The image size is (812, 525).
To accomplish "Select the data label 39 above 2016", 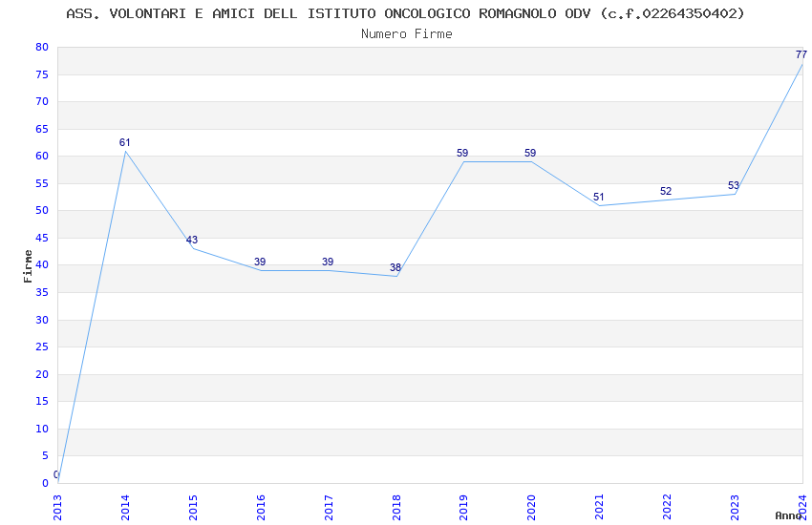I will (x=260, y=262).
